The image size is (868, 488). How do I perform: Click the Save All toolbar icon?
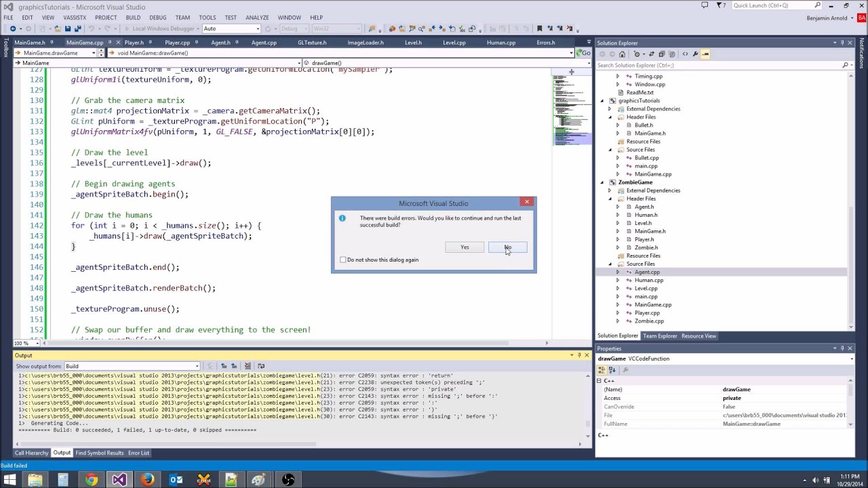click(x=77, y=28)
